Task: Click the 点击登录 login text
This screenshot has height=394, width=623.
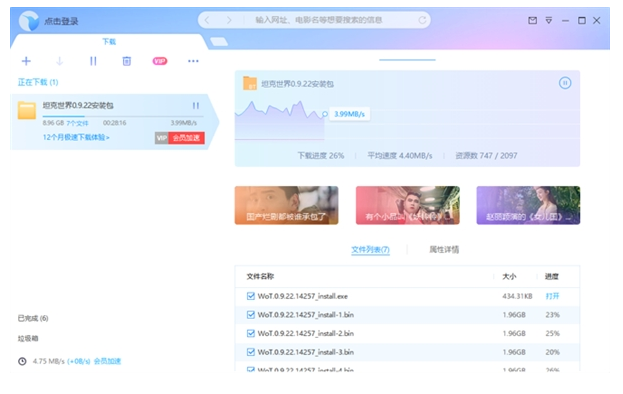Action: (x=61, y=21)
